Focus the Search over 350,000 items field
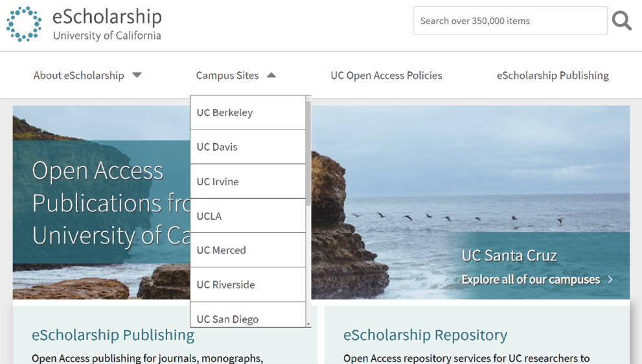The width and height of the screenshot is (642, 364). click(510, 21)
